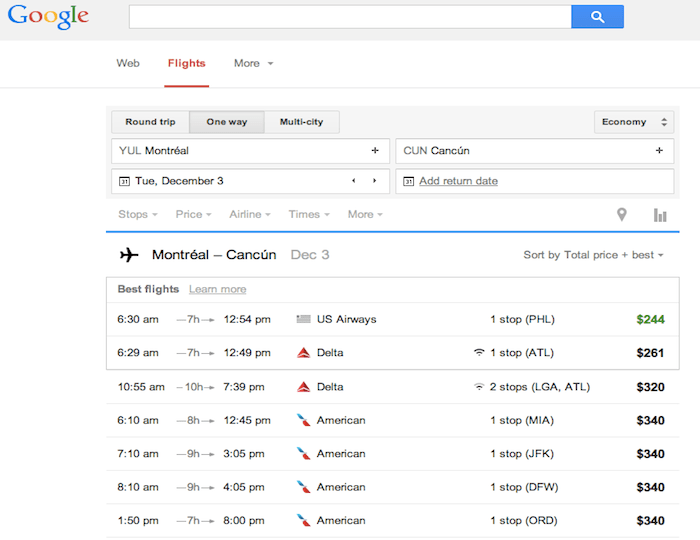The height and width of the screenshot is (540, 700).
Task: Click American logo on the 1:50 pm flight
Action: pos(304,521)
